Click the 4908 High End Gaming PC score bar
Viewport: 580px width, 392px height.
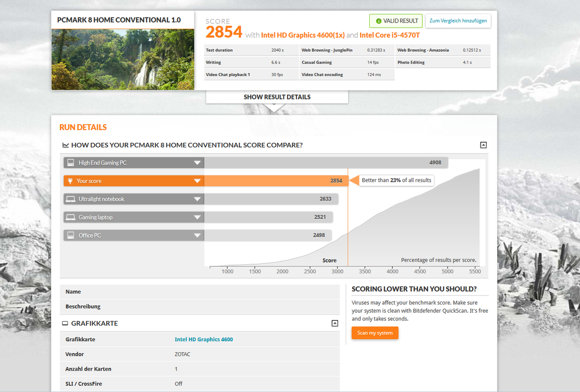point(326,163)
